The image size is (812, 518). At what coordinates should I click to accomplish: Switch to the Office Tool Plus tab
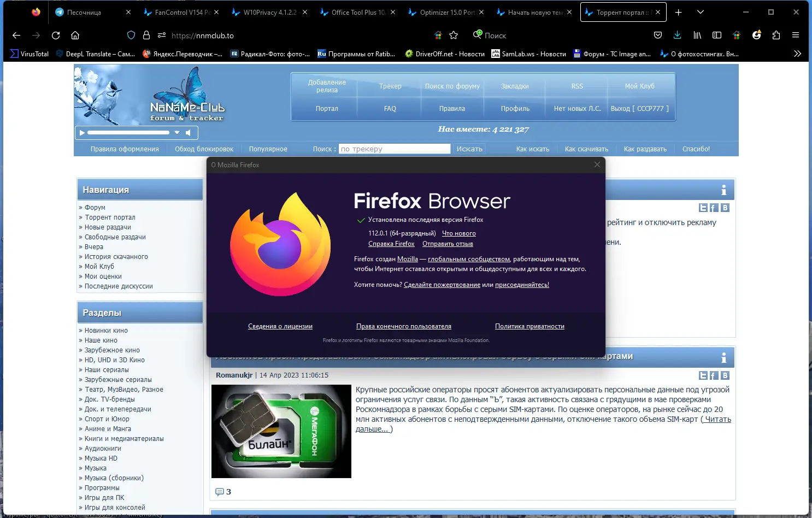pos(357,12)
